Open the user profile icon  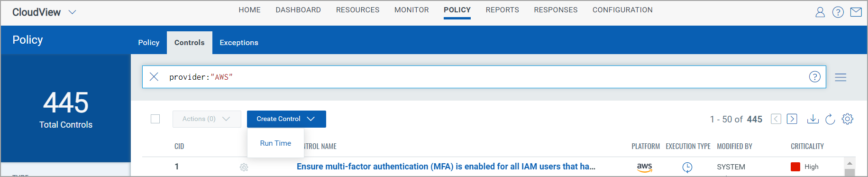click(x=820, y=12)
